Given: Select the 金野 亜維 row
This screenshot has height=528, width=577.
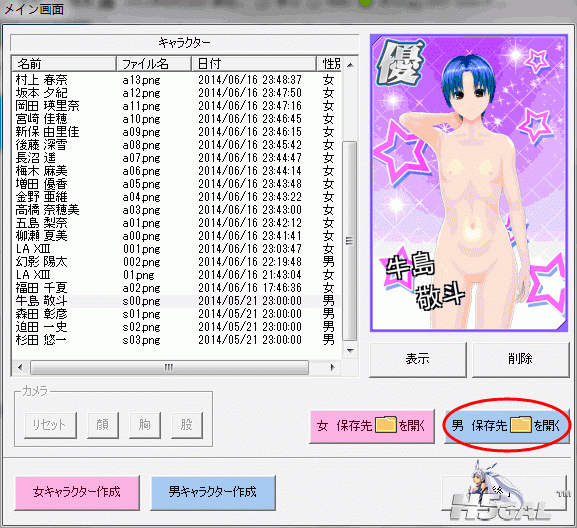Looking at the screenshot, I should tap(177, 197).
